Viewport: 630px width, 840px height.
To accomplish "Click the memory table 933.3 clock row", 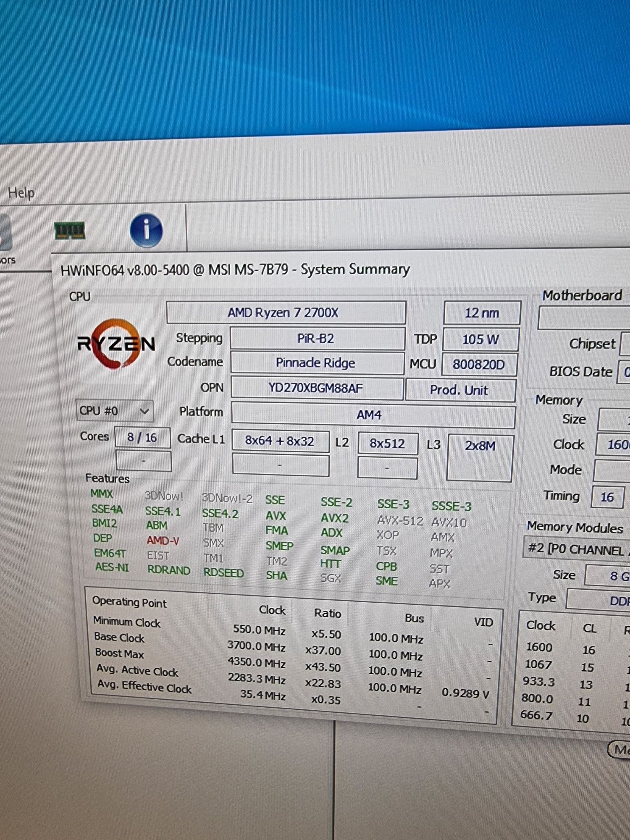I will click(x=539, y=682).
